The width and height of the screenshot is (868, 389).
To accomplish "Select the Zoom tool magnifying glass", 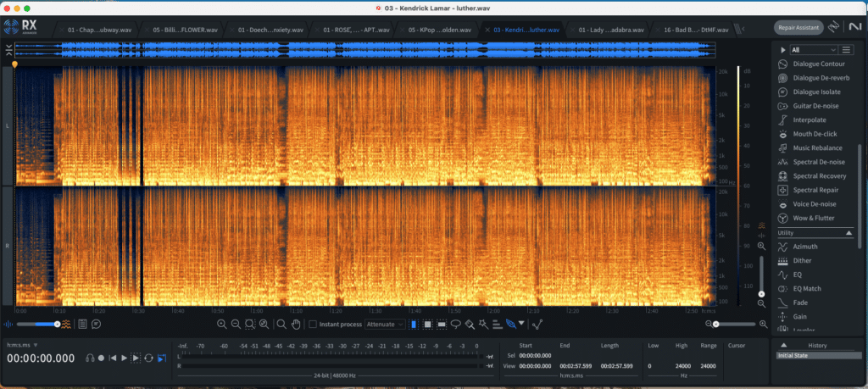I will [281, 325].
